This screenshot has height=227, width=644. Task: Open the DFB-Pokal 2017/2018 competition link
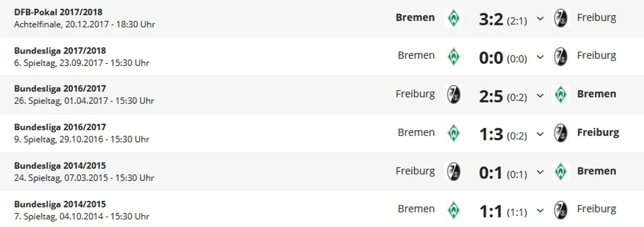pos(58,12)
